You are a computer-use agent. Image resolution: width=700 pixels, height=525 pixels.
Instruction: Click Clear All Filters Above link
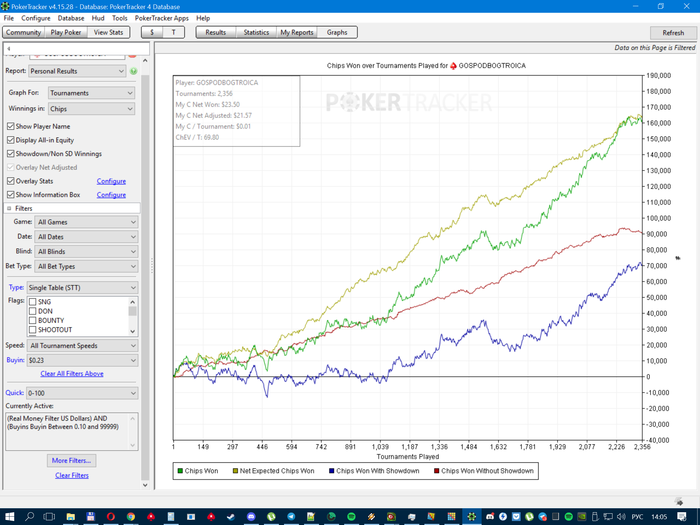72,374
